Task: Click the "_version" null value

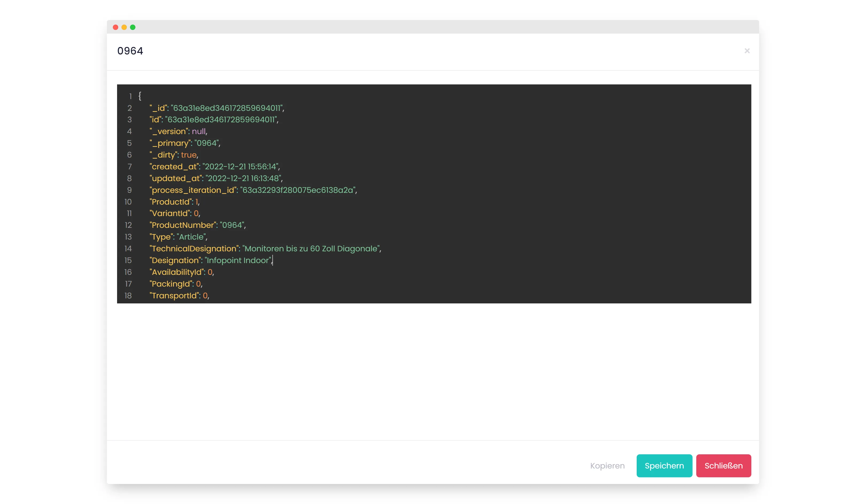Action: pos(199,131)
